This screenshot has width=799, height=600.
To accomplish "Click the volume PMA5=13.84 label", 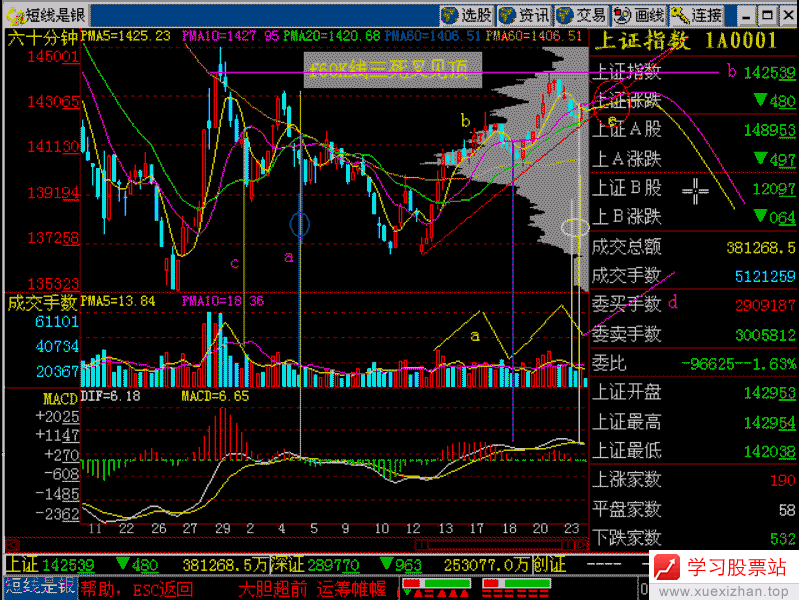I will point(118,301).
